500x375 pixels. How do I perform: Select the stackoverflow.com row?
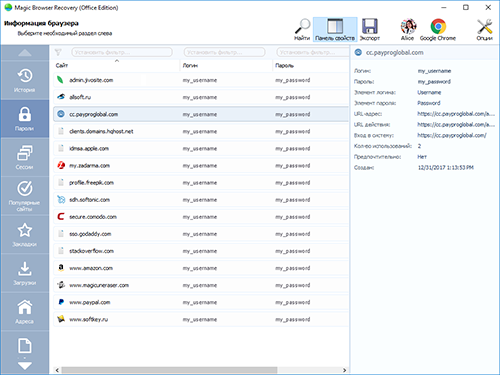[x=201, y=251]
